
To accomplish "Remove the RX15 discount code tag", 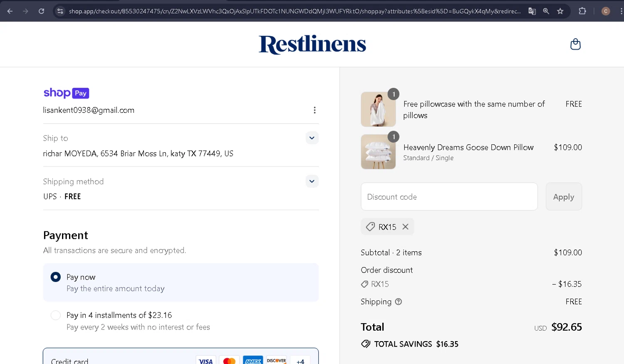I will point(406,227).
